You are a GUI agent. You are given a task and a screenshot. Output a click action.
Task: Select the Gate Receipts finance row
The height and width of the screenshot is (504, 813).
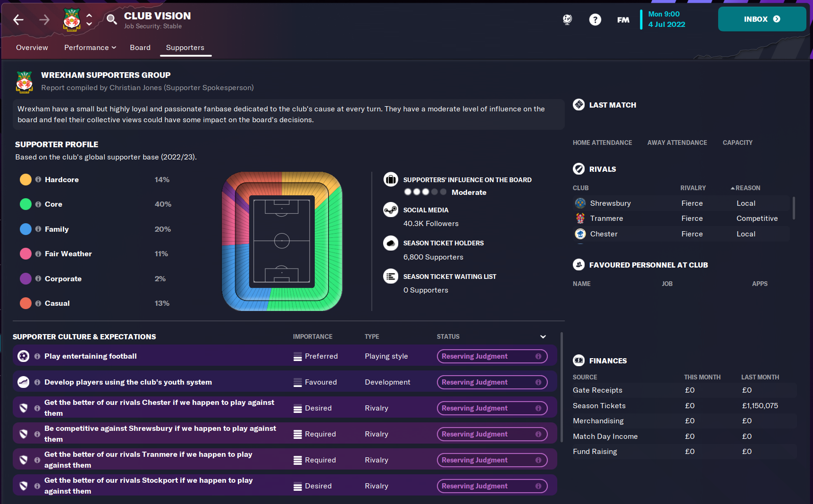[x=685, y=390]
